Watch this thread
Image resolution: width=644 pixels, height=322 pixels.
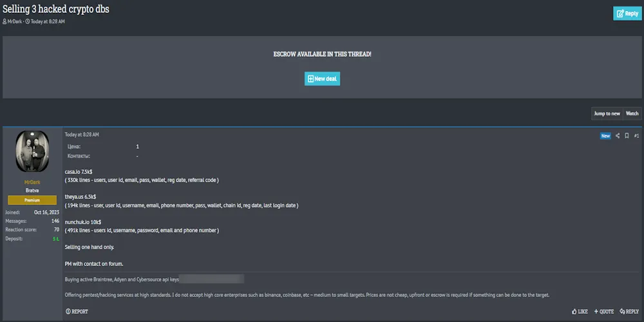(632, 113)
